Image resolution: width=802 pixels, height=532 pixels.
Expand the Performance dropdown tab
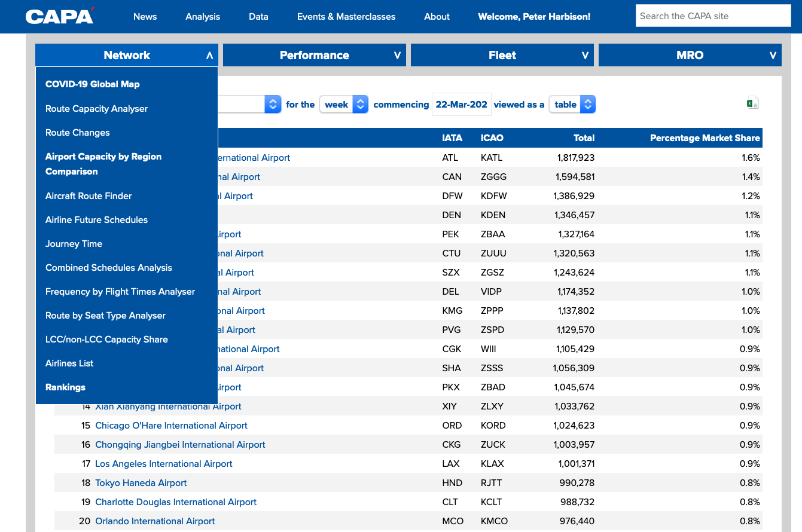[315, 55]
